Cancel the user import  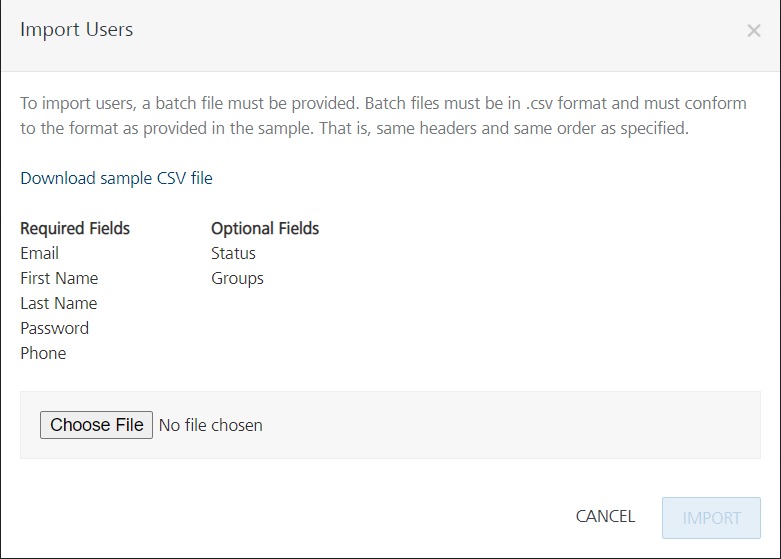click(605, 517)
